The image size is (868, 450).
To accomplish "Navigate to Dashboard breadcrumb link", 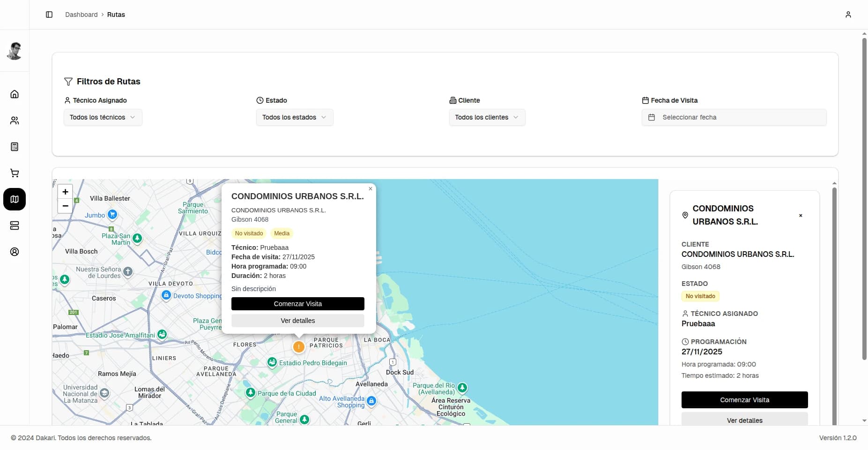I will click(x=82, y=15).
